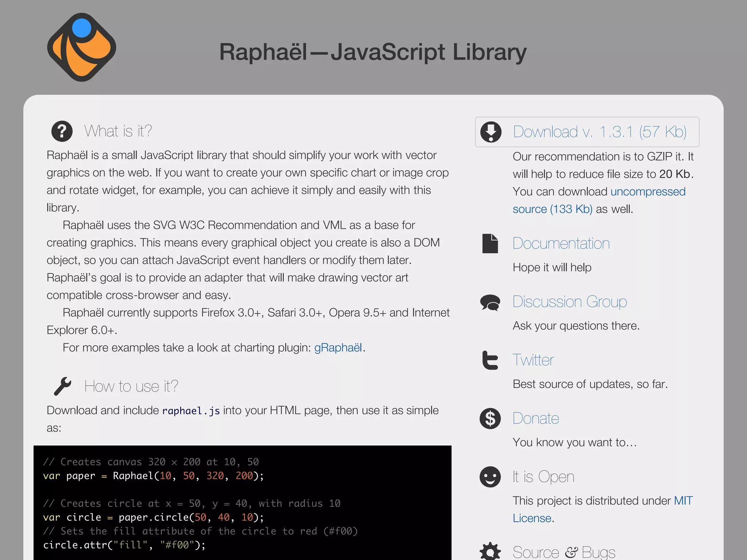Click the 'Our recommendation is to GZIP it' text
The height and width of the screenshot is (560, 747).
point(598,157)
